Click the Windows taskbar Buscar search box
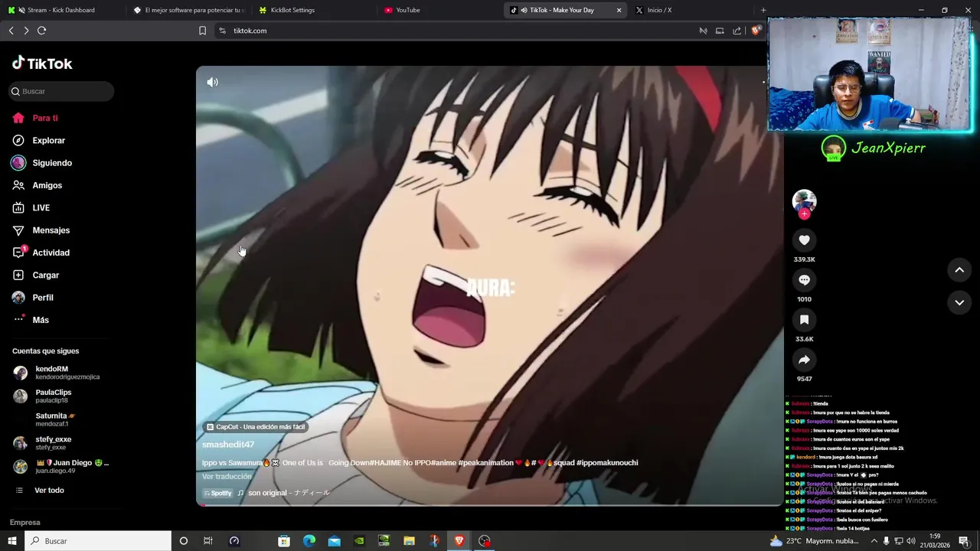The height and width of the screenshot is (551, 980). pos(98,541)
